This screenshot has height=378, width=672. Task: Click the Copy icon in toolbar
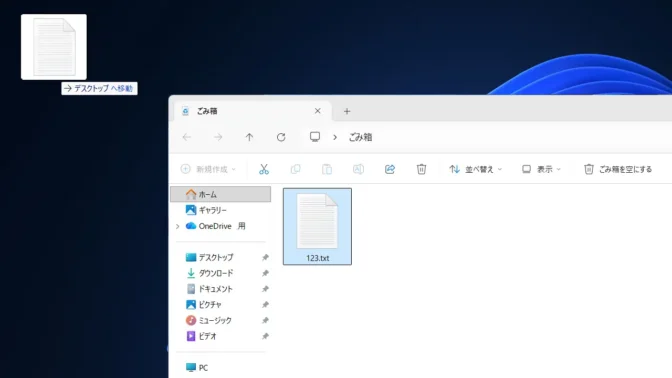click(x=295, y=169)
